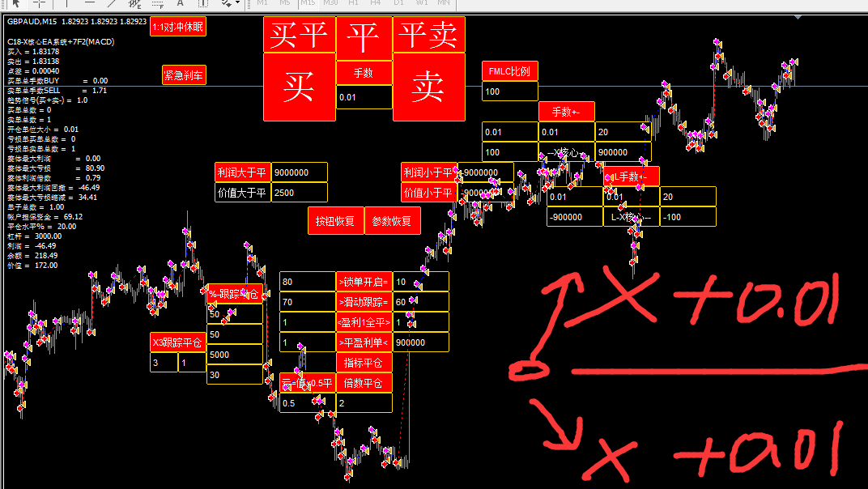Click the FMLC比例 button
The height and width of the screenshot is (489, 868).
509,71
